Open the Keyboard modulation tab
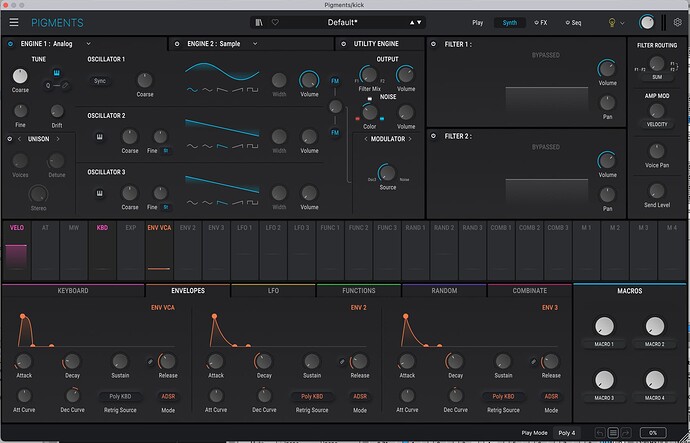 pyautogui.click(x=73, y=291)
